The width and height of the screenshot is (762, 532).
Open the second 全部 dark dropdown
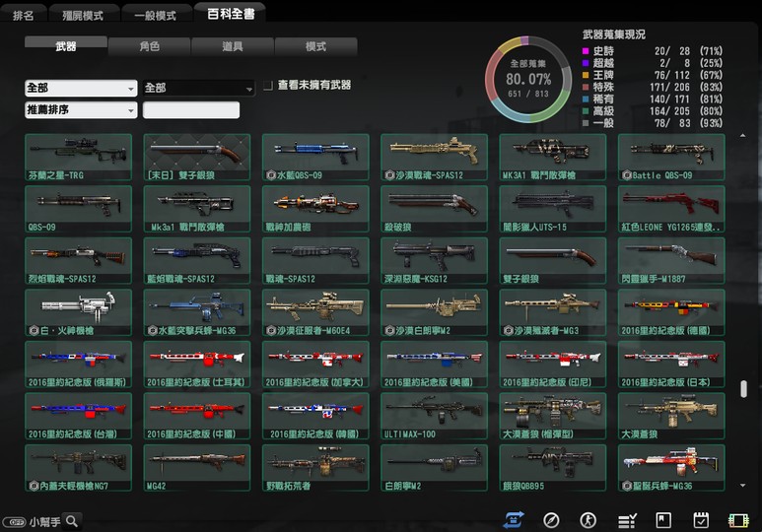click(x=199, y=89)
